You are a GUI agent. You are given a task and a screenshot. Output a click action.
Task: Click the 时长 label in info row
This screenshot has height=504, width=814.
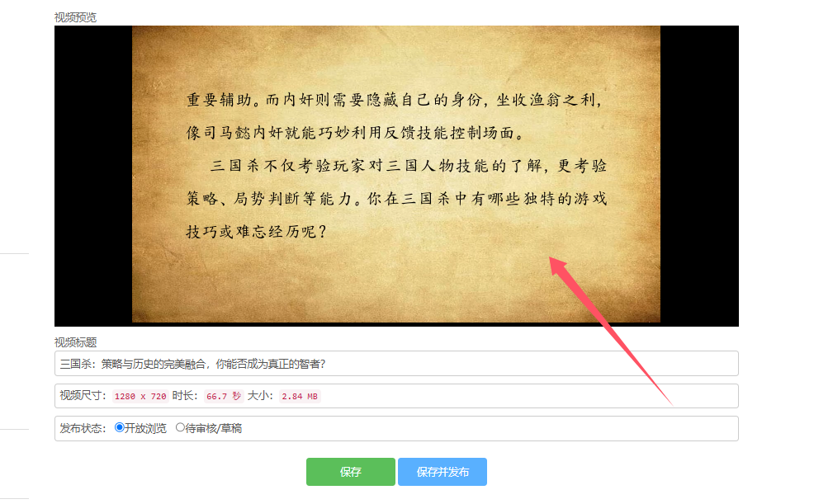(x=185, y=396)
